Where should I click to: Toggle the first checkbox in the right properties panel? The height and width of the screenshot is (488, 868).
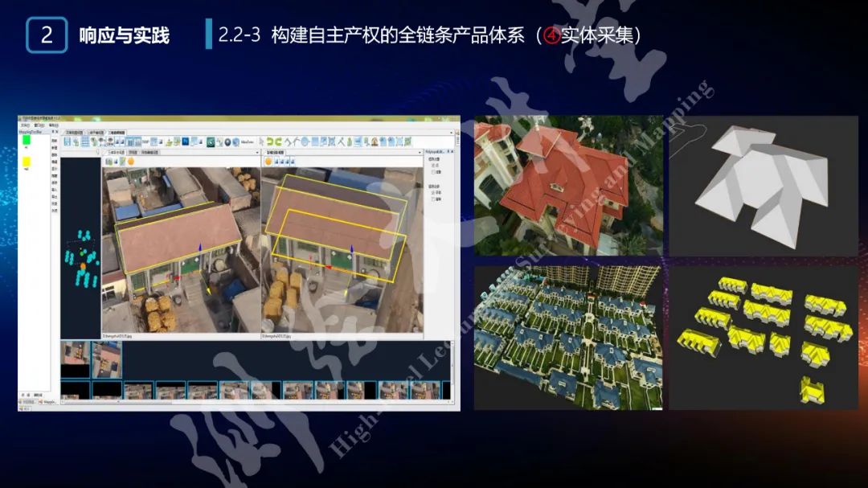pyautogui.click(x=435, y=166)
